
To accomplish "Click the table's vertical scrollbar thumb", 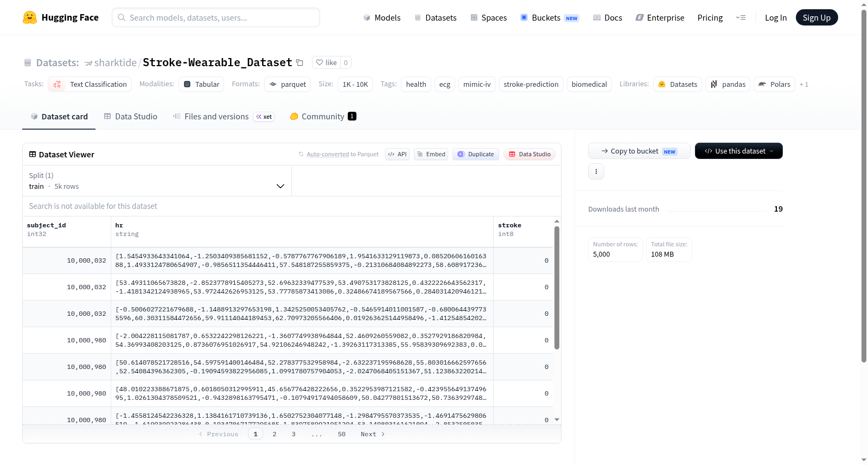I will pos(557,288).
